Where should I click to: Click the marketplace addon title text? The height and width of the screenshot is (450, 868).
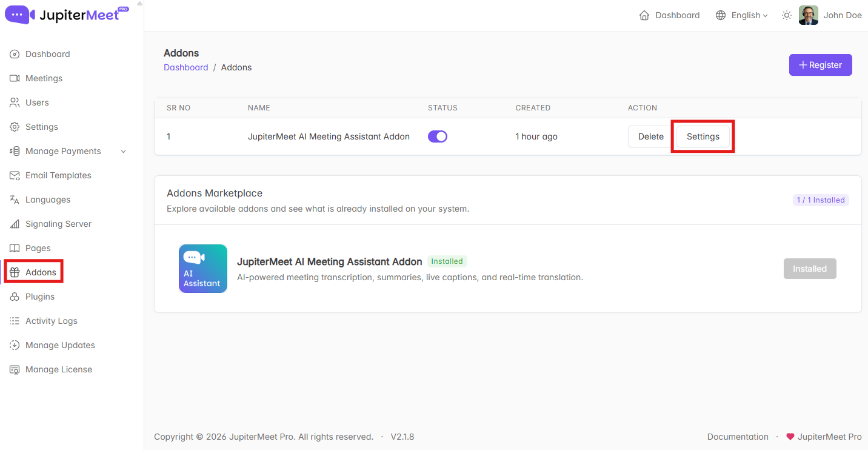330,262
